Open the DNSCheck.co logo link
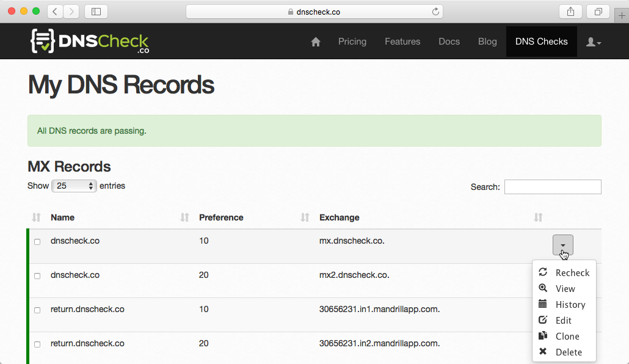The width and height of the screenshot is (629, 364). tap(89, 41)
